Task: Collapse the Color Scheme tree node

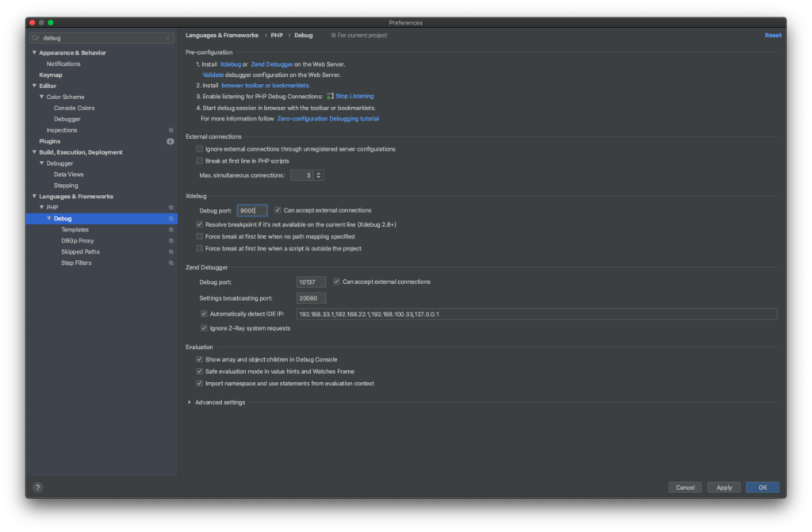Action: (x=41, y=97)
